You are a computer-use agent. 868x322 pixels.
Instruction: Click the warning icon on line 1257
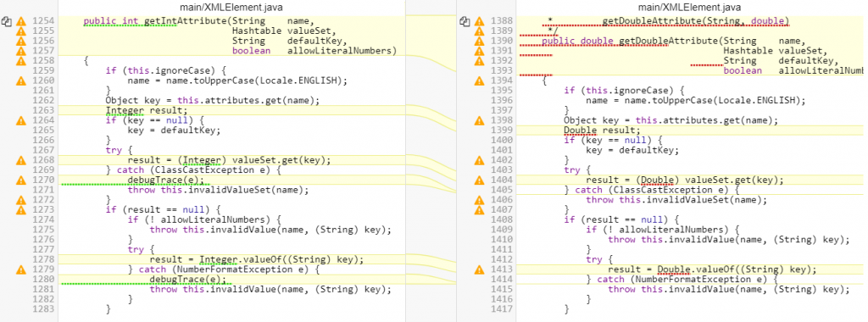click(21, 52)
